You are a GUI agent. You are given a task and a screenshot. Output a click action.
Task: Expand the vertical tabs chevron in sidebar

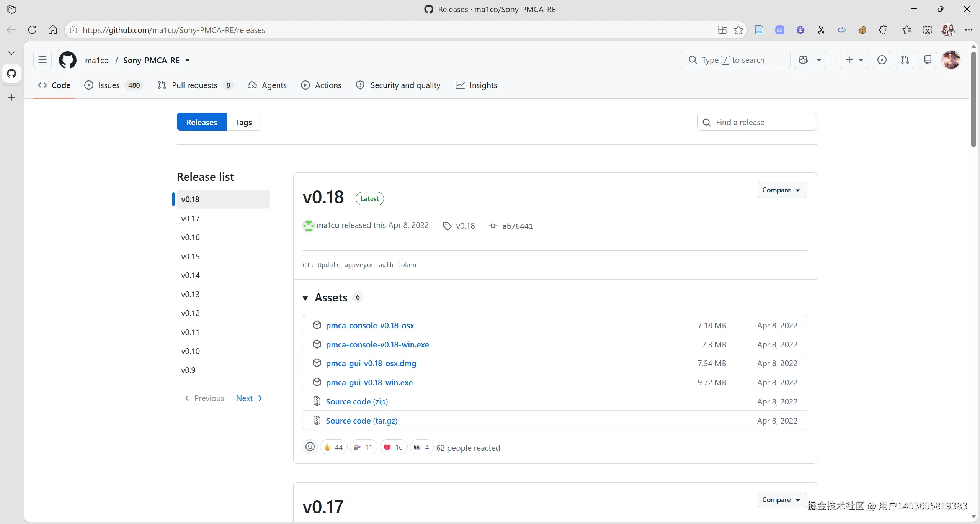(x=11, y=53)
